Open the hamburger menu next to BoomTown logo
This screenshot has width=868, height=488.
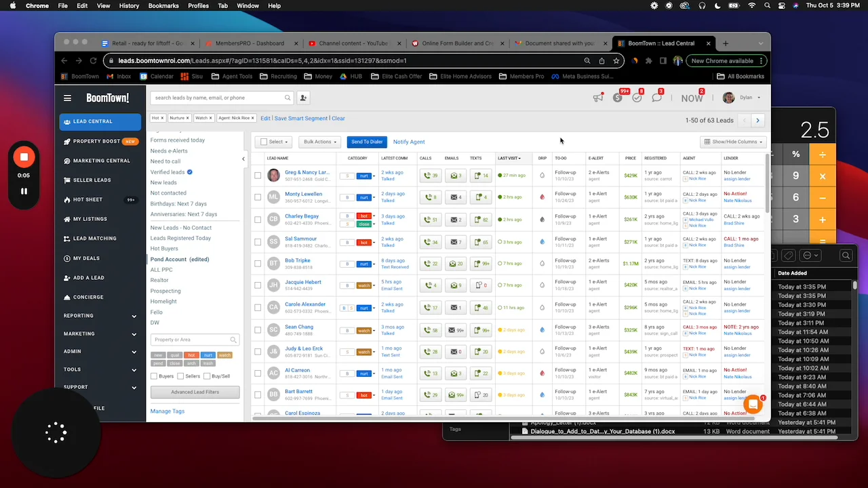click(67, 98)
